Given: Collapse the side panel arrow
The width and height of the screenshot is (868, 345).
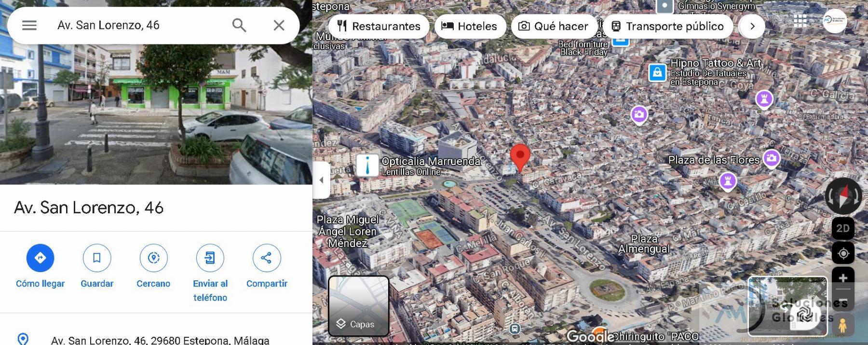Looking at the screenshot, I should (322, 180).
